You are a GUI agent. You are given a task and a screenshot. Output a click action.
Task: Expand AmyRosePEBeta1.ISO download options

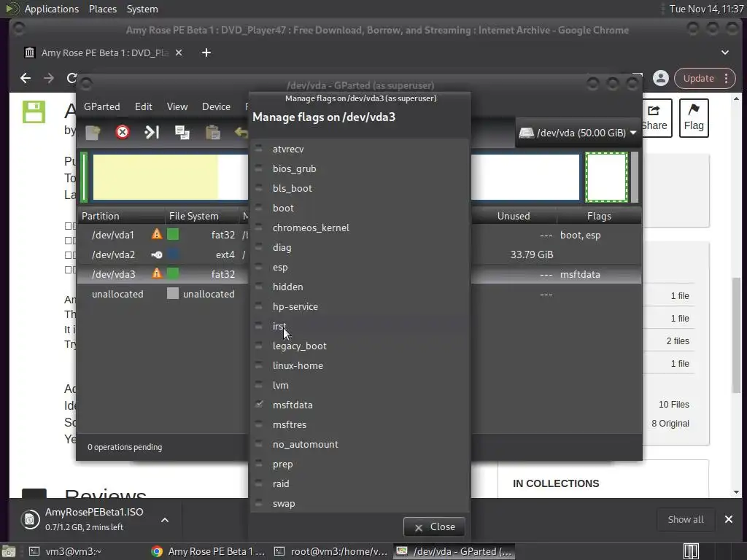(x=165, y=520)
